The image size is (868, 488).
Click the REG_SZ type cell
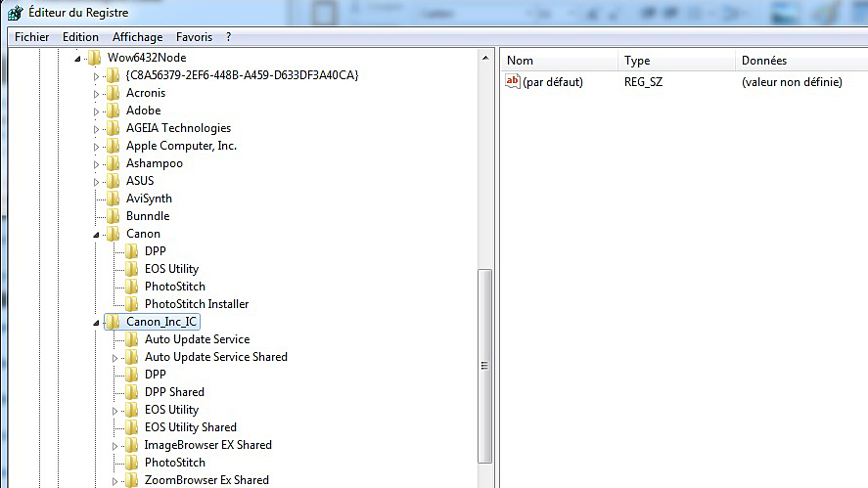pyautogui.click(x=643, y=82)
